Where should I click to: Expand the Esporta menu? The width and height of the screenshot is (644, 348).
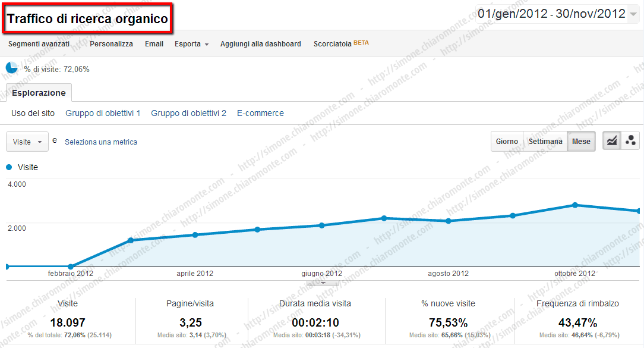tap(191, 44)
